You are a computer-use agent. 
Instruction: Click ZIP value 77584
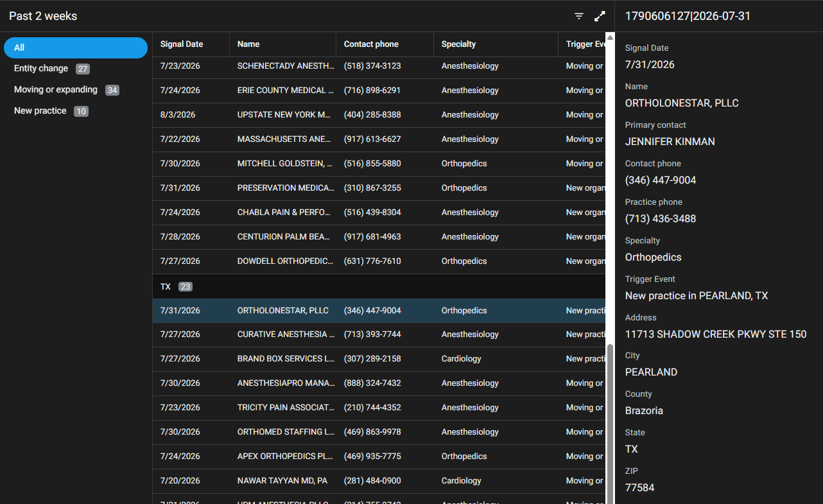639,488
